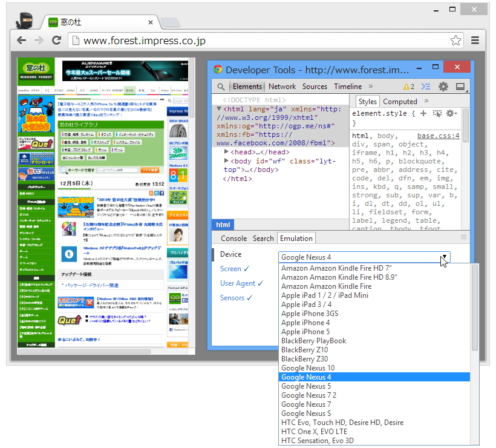
Task: Open the Device dropdown arrow
Action: pyautogui.click(x=445, y=257)
